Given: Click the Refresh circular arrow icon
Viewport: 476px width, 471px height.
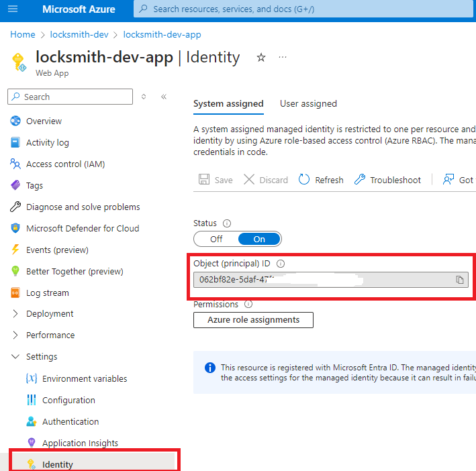Looking at the screenshot, I should coord(304,179).
